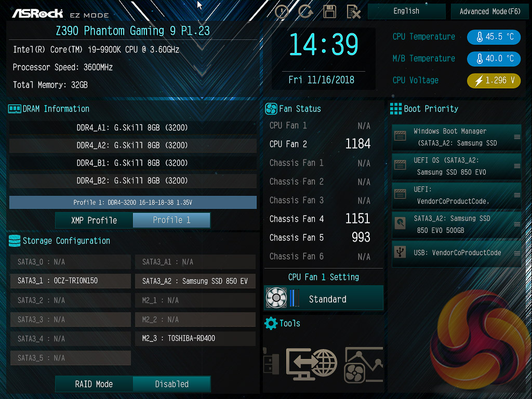Click the power/exit icon in top bar
This screenshot has height=399, width=532.
(282, 12)
